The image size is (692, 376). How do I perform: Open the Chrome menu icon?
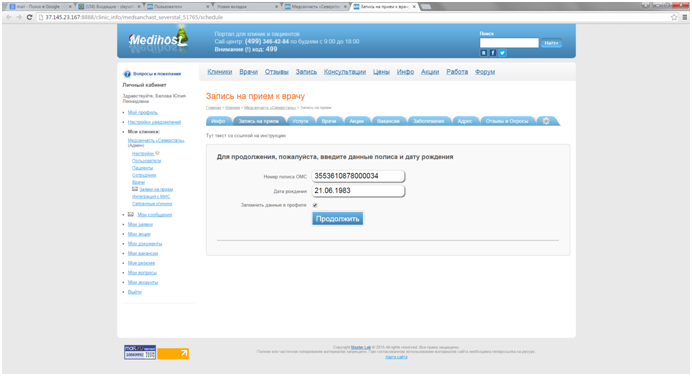pos(684,17)
